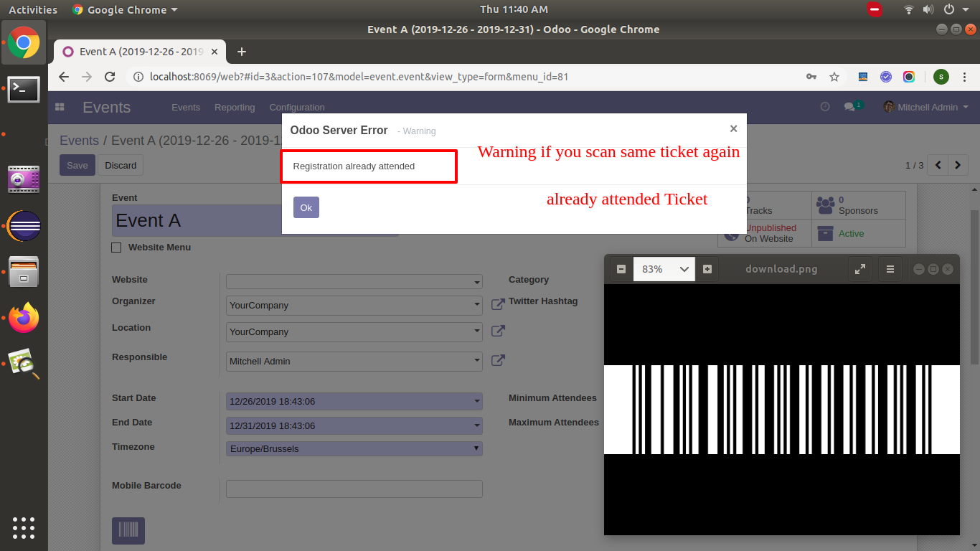Close the Event A browser tab

pos(215,52)
